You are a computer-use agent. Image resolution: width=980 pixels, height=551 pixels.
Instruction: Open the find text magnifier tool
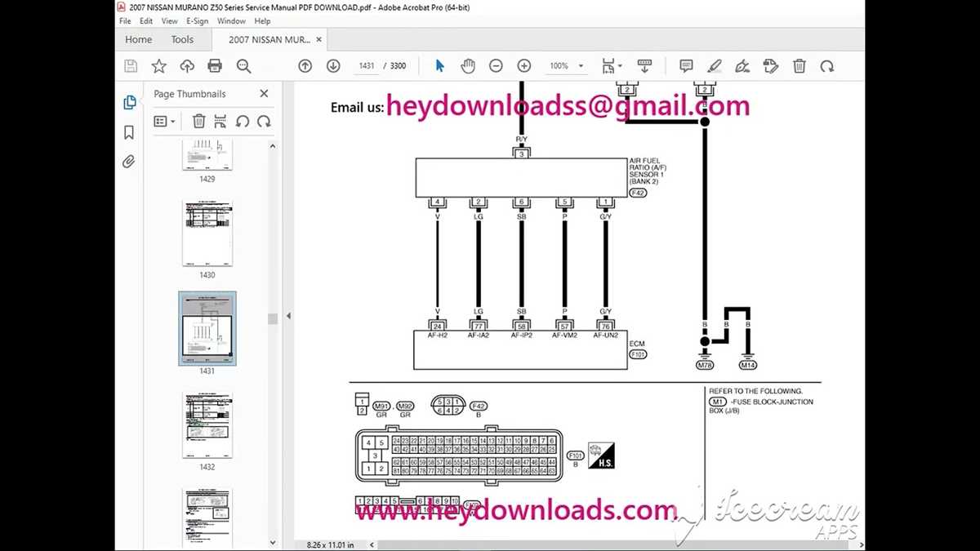click(243, 66)
